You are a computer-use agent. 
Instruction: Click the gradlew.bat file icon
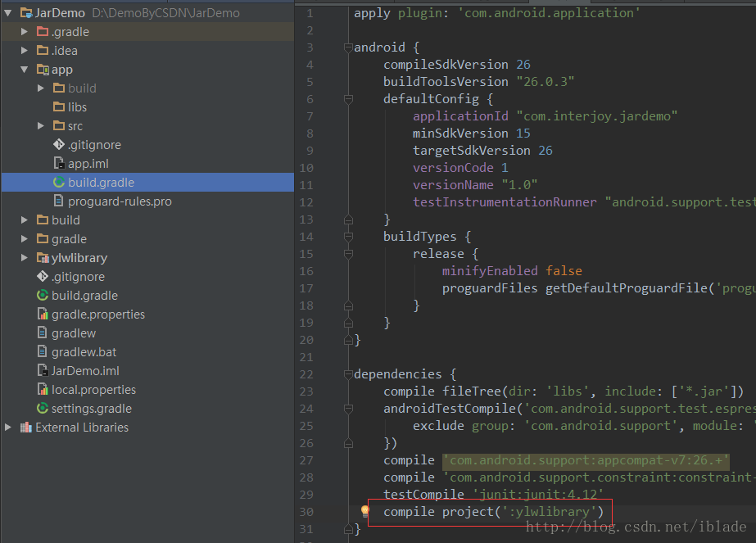point(43,351)
